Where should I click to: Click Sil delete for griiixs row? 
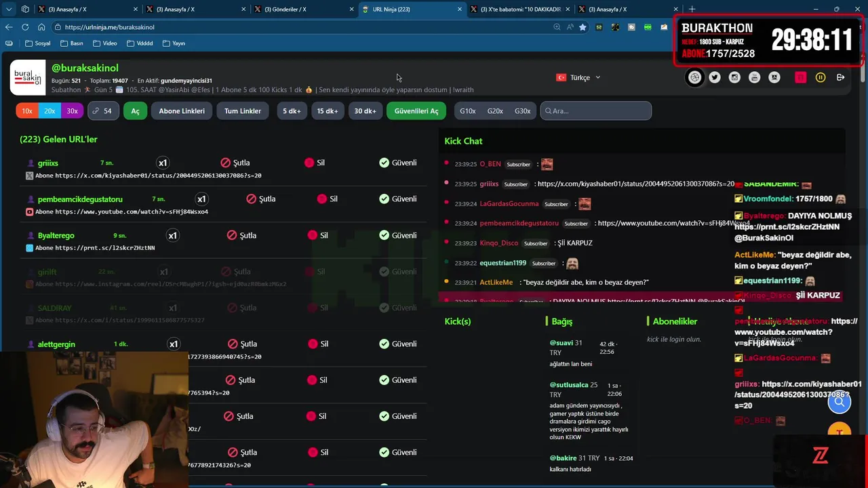click(x=315, y=163)
